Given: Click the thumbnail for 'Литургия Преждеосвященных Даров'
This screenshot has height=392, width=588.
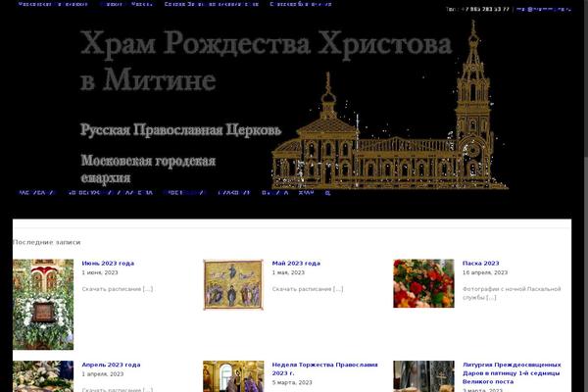Looking at the screenshot, I should 423,376.
